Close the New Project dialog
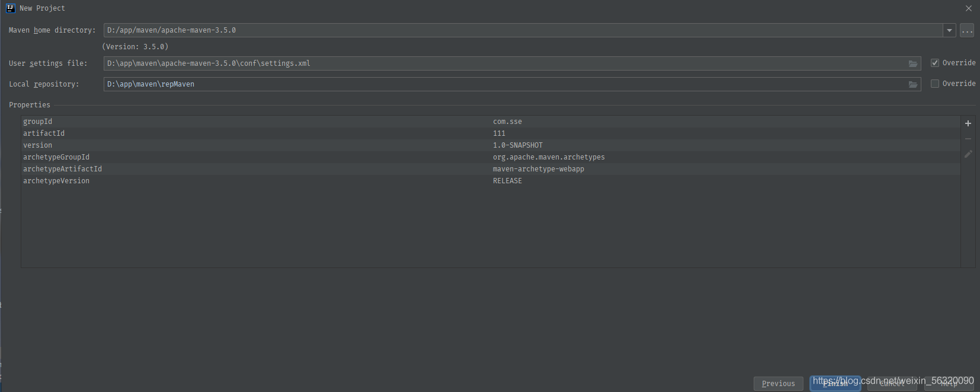The width and height of the screenshot is (980, 392). (x=969, y=8)
